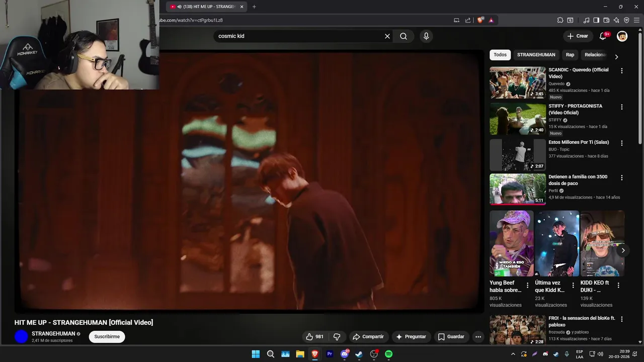Open the STRANGEHUMAN channel avatar
Viewport: 644px width, 362px height.
[x=21, y=337]
